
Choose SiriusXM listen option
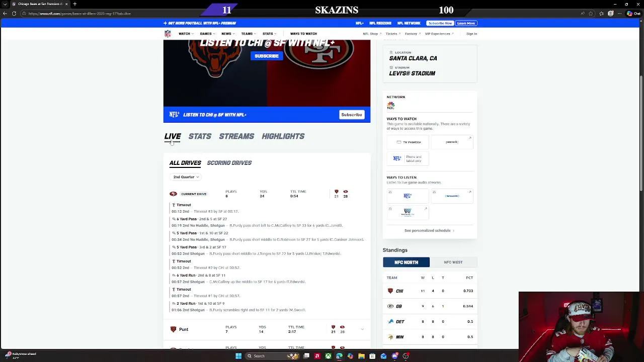point(452,196)
